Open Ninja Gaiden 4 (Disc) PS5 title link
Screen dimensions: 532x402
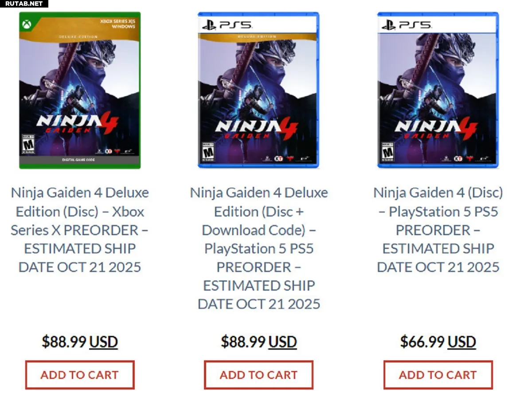click(438, 230)
